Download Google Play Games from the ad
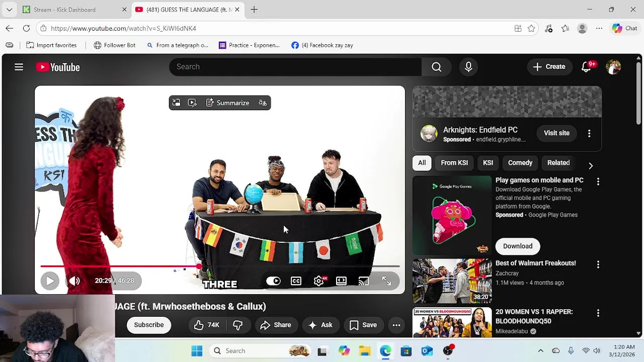The height and width of the screenshot is (362, 644). (518, 246)
